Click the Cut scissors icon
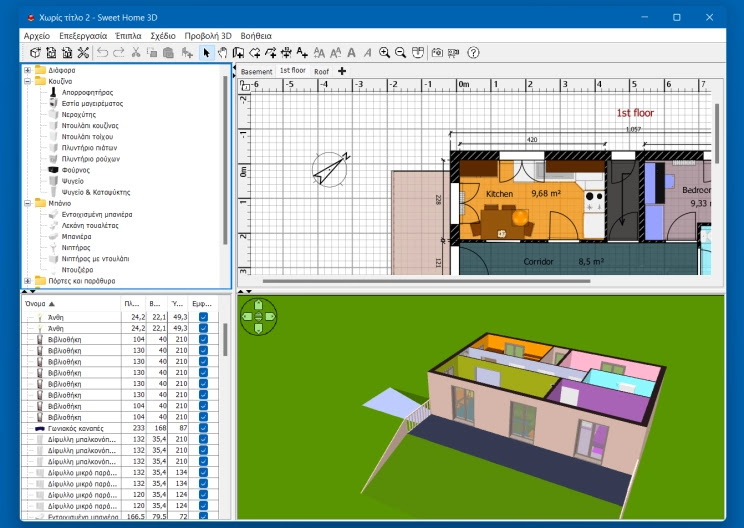Viewport: 744px width, 528px height. pyautogui.click(x=136, y=53)
